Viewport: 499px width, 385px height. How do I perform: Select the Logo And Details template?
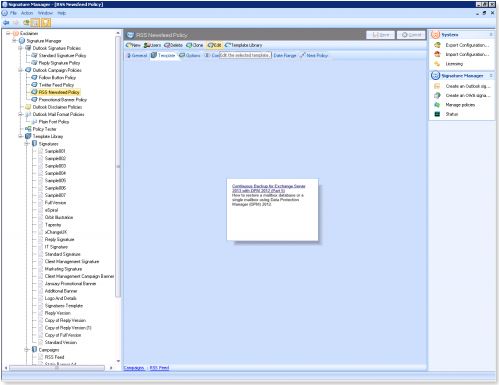61,298
